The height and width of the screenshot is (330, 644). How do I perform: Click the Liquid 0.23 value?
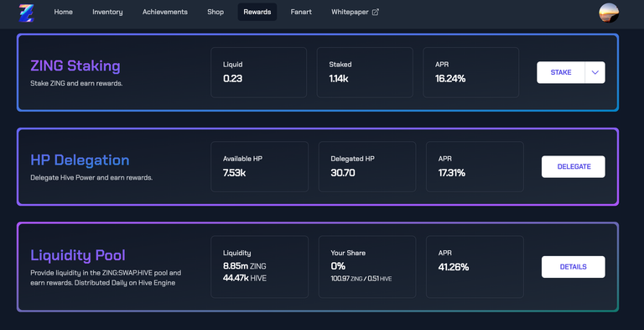(x=232, y=79)
